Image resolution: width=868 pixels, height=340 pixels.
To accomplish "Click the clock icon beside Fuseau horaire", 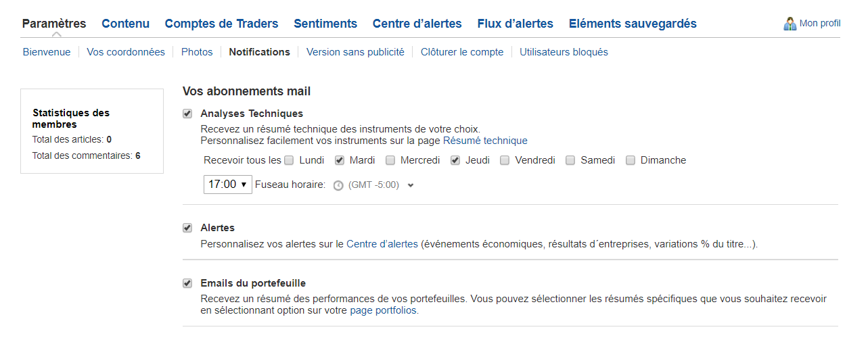I will (338, 185).
